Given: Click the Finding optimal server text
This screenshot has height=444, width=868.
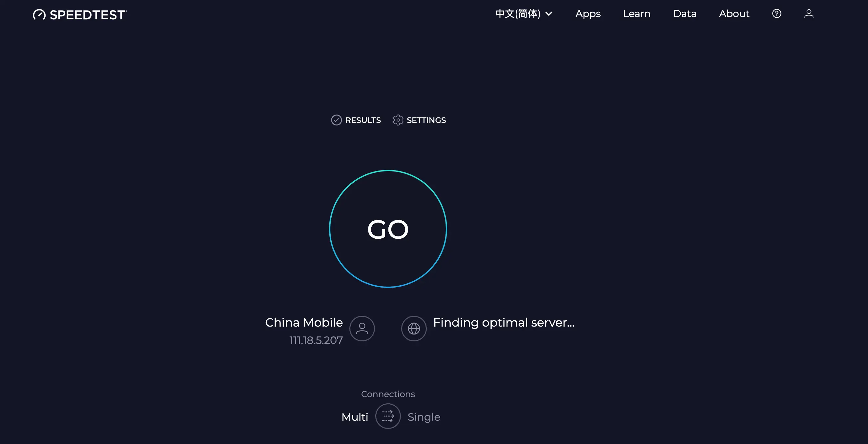Looking at the screenshot, I should 504,323.
